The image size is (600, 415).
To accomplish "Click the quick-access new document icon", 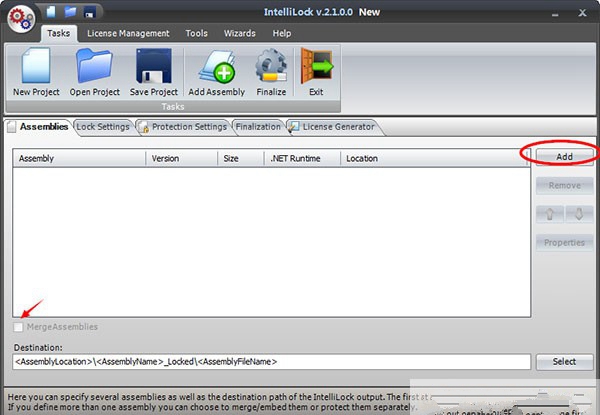I will 51,11.
